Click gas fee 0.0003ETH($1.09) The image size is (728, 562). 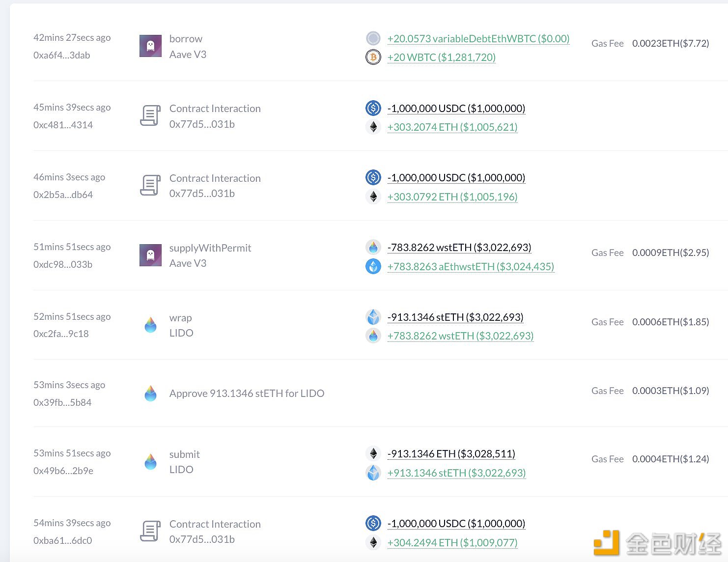[671, 391]
